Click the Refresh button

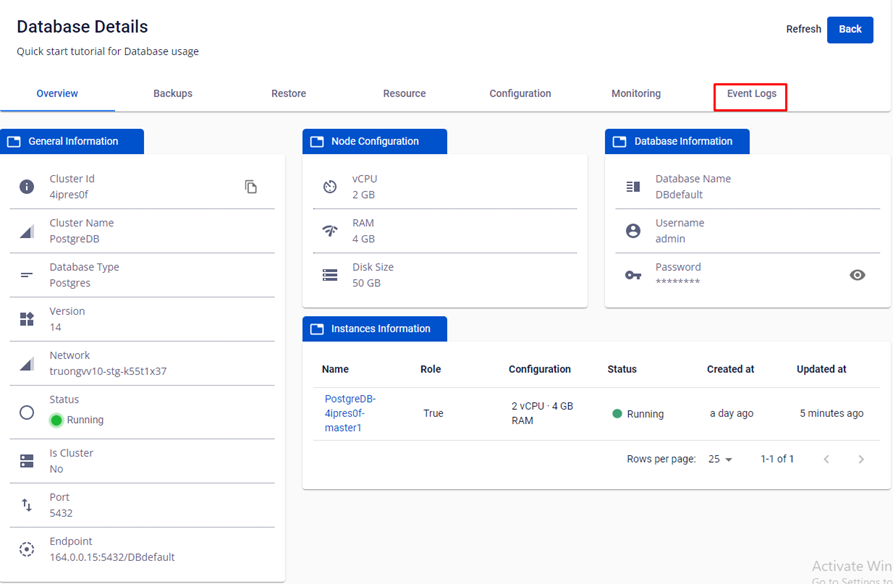pos(803,29)
